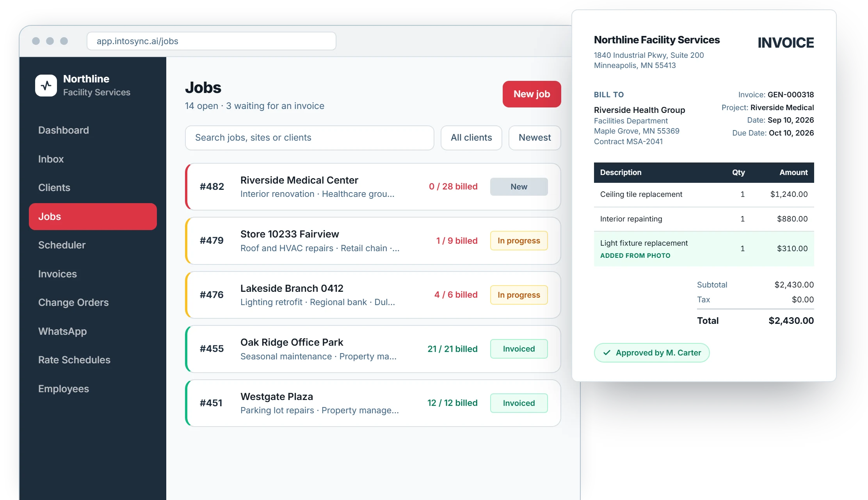868x500 pixels.
Task: Click Approved by M. Carter badge
Action: click(x=652, y=353)
